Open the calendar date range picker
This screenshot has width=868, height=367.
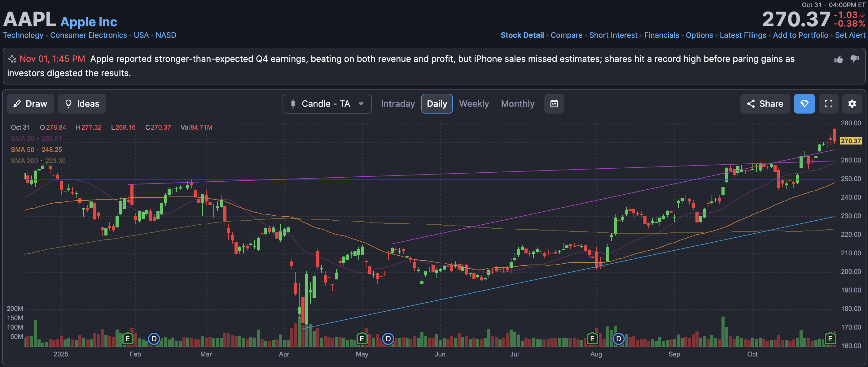pos(554,104)
